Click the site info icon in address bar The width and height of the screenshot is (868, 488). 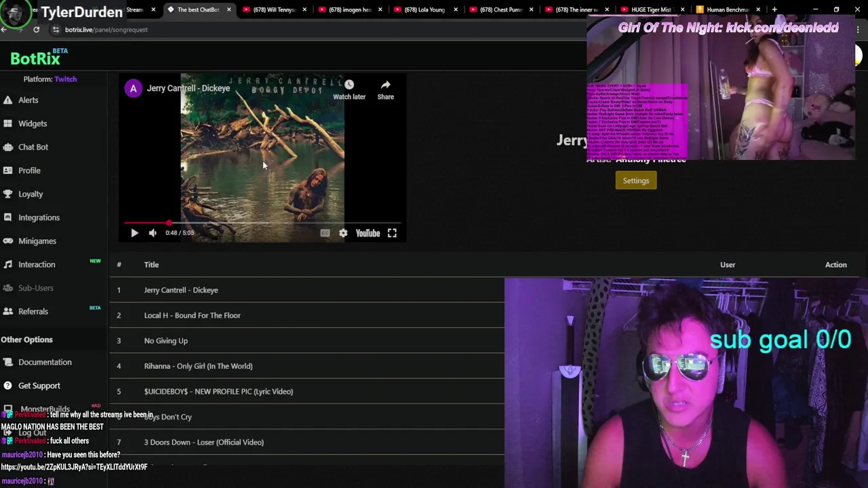coord(56,30)
